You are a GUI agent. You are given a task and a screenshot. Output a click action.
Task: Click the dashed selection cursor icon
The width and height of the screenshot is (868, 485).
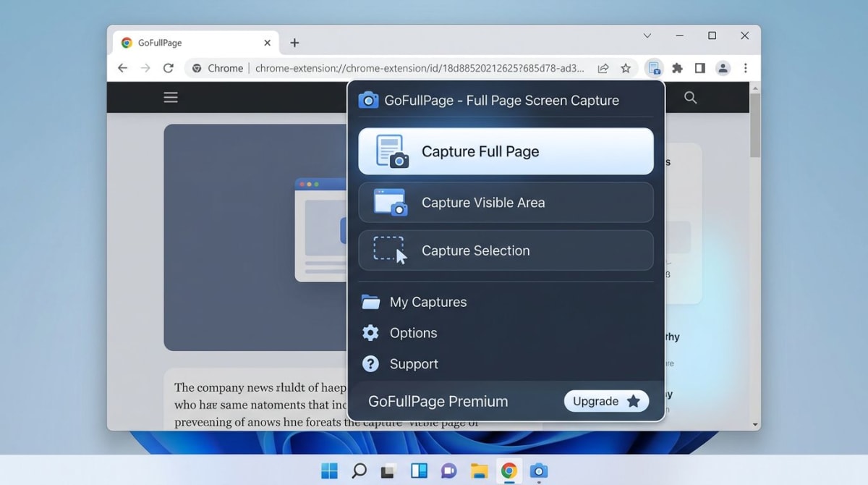point(391,250)
